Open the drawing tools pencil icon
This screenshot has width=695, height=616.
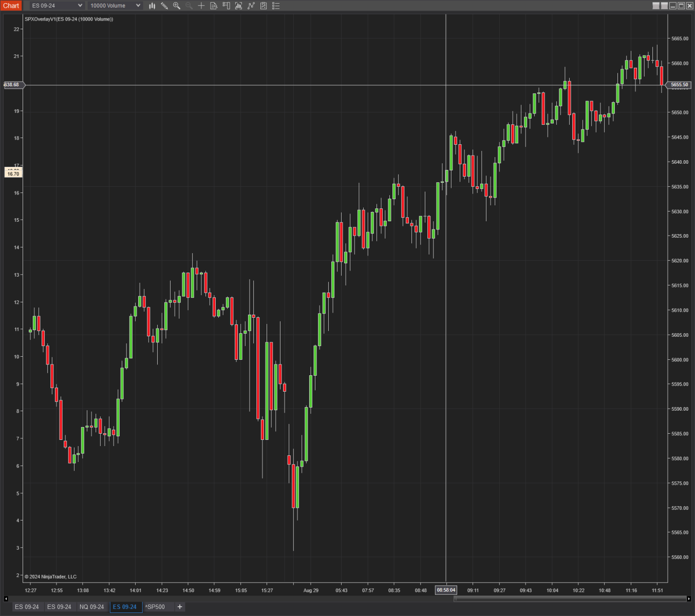(164, 6)
